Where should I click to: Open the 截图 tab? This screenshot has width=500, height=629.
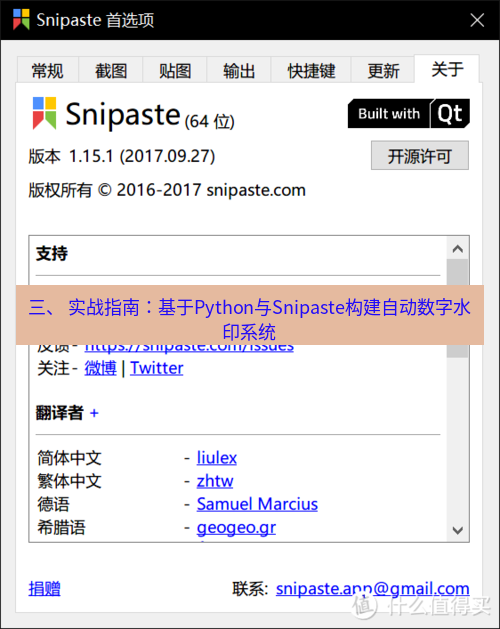click(x=111, y=71)
